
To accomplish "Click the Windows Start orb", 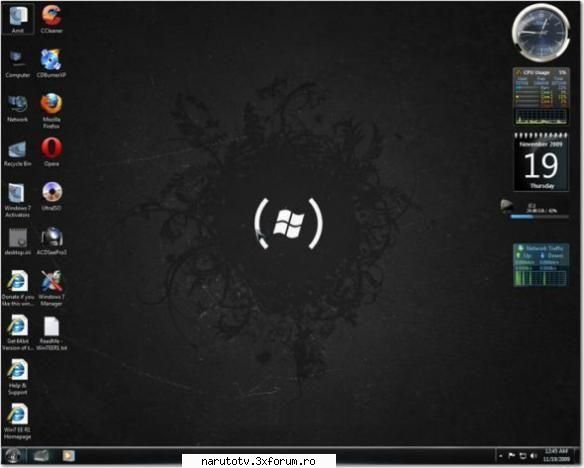I will click(13, 455).
